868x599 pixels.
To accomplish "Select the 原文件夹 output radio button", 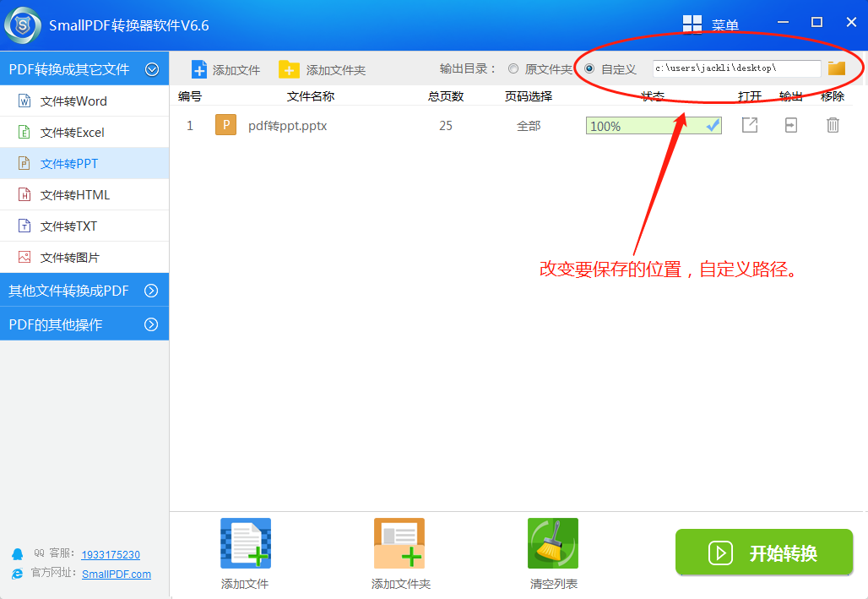I will [513, 68].
